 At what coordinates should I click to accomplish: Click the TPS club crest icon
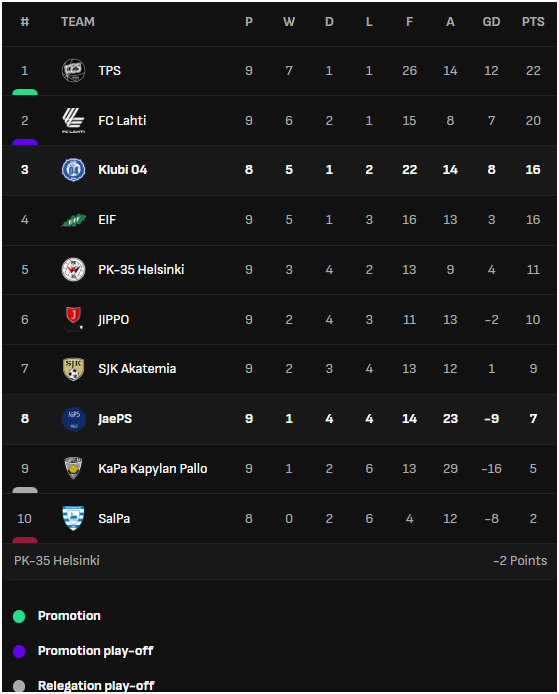click(x=73, y=70)
